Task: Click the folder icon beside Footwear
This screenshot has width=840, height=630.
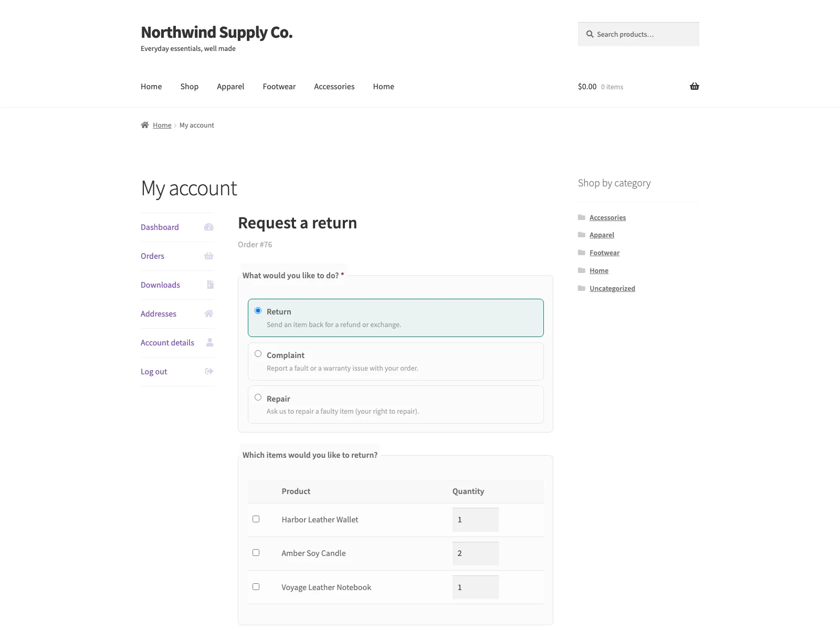Action: click(x=582, y=253)
